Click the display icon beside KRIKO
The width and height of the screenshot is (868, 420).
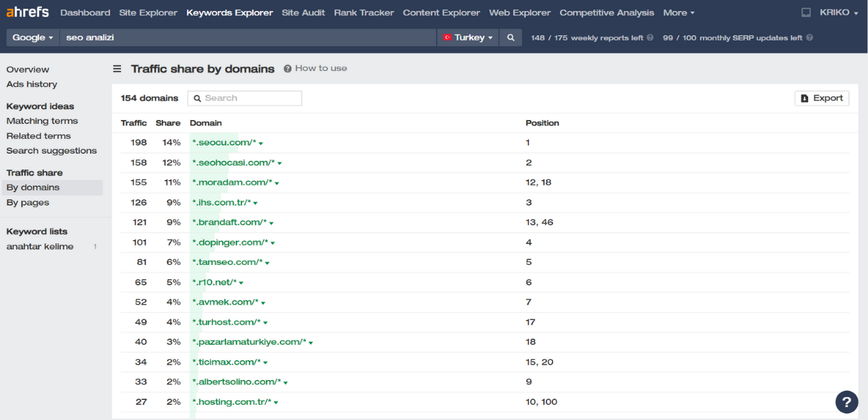click(x=807, y=13)
